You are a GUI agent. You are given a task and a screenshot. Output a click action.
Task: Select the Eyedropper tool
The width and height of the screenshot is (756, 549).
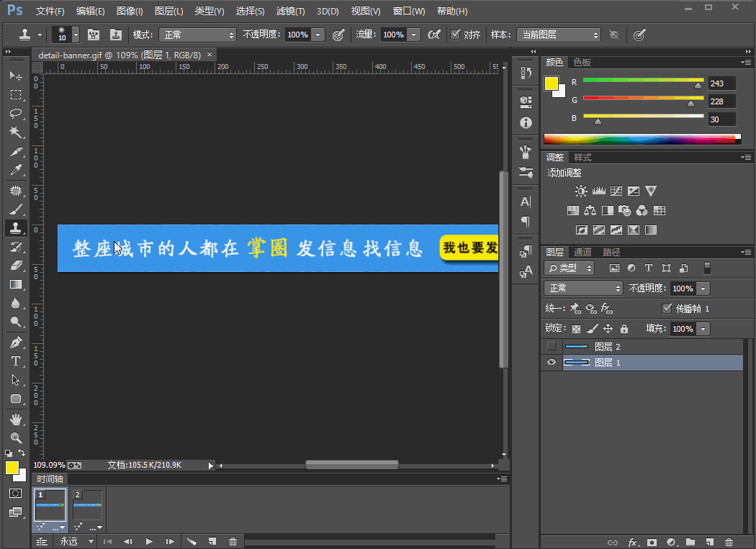[16, 170]
